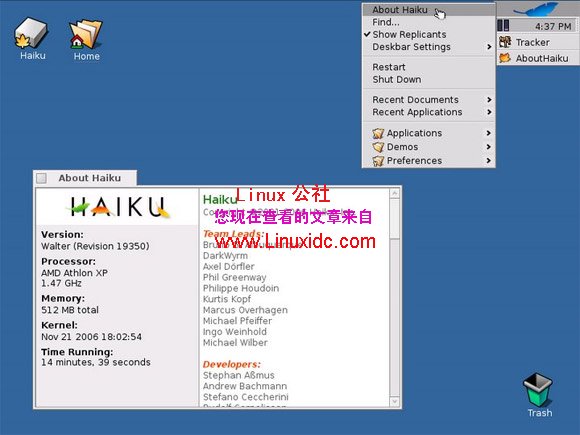The image size is (580, 435).
Task: Click the Tracker icon in Deskbar
Action: pyautogui.click(x=505, y=42)
